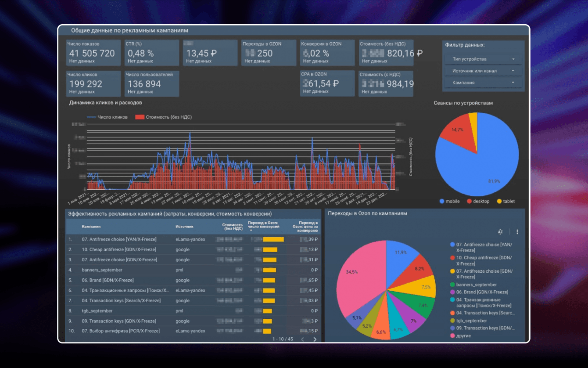The image size is (588, 368).
Task: Click eLama-yandex source in the Выбор антифриза row
Action: point(190,331)
